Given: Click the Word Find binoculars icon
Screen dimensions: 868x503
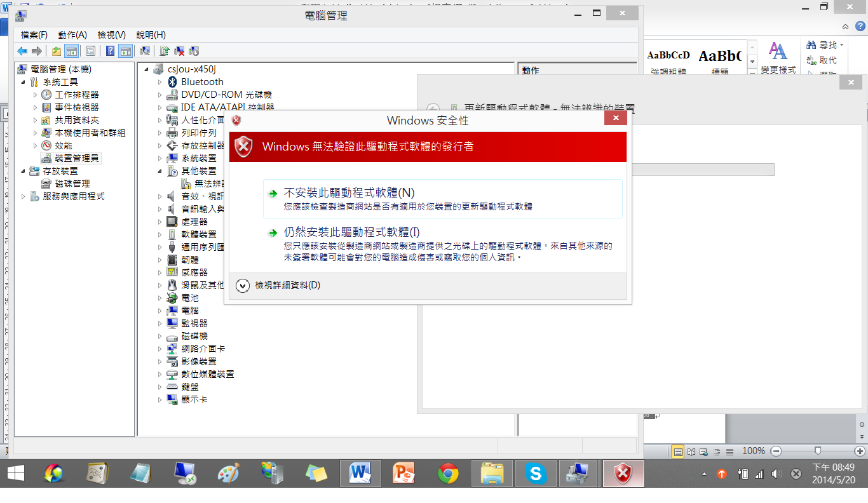Looking at the screenshot, I should [x=811, y=45].
